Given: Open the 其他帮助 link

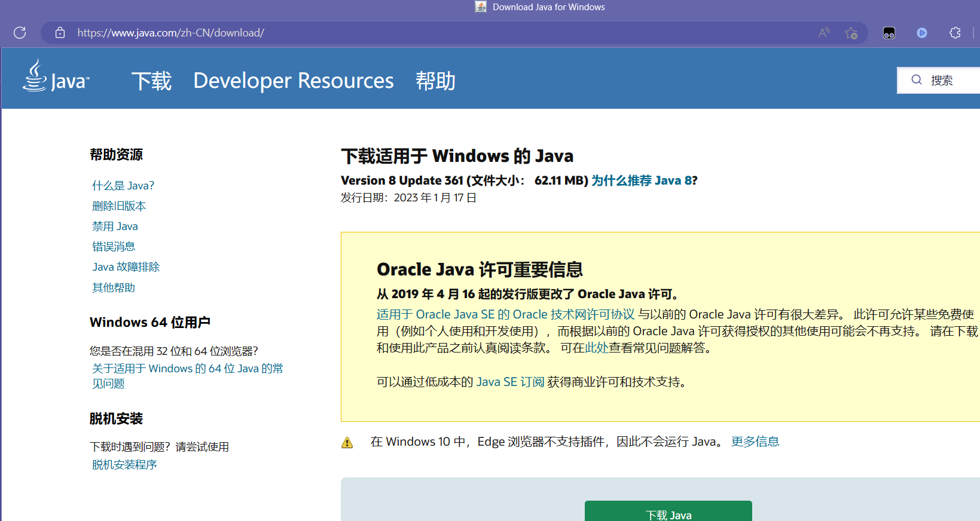Looking at the screenshot, I should pyautogui.click(x=114, y=288).
